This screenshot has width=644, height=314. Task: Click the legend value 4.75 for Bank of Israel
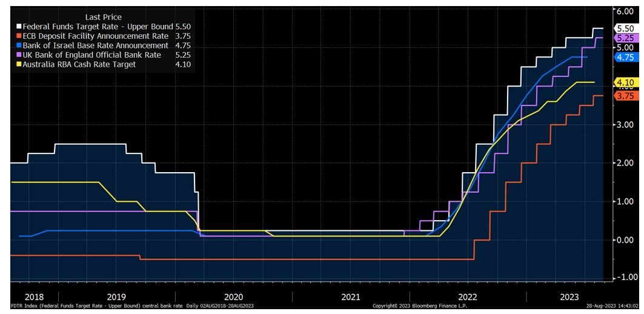point(183,45)
